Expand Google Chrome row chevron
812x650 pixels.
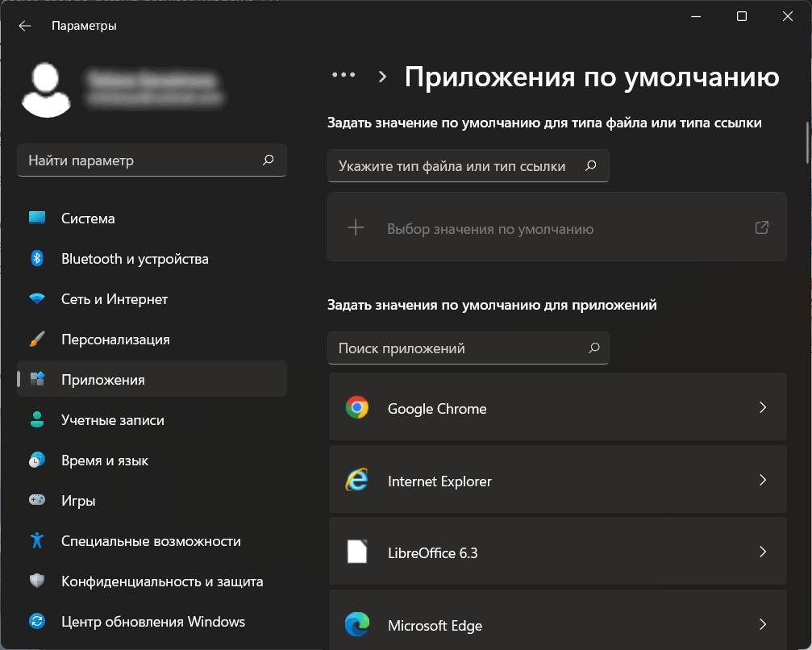pos(763,407)
